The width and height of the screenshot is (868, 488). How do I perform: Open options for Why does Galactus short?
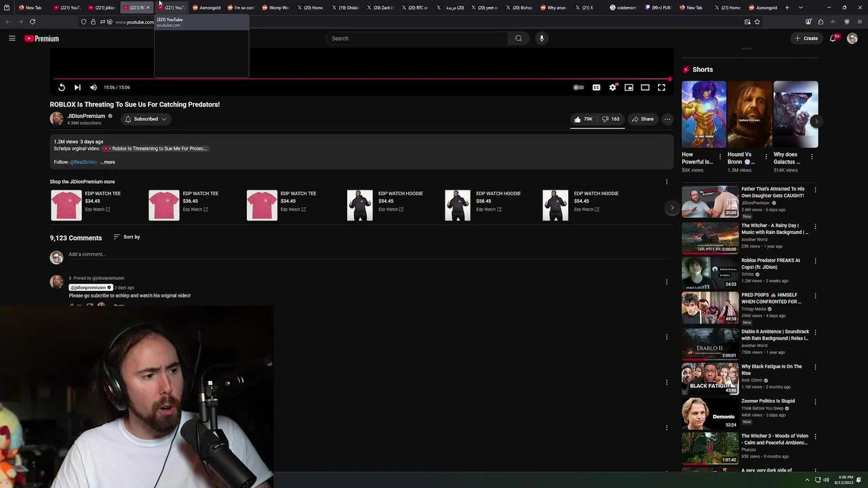pyautogui.click(x=812, y=157)
